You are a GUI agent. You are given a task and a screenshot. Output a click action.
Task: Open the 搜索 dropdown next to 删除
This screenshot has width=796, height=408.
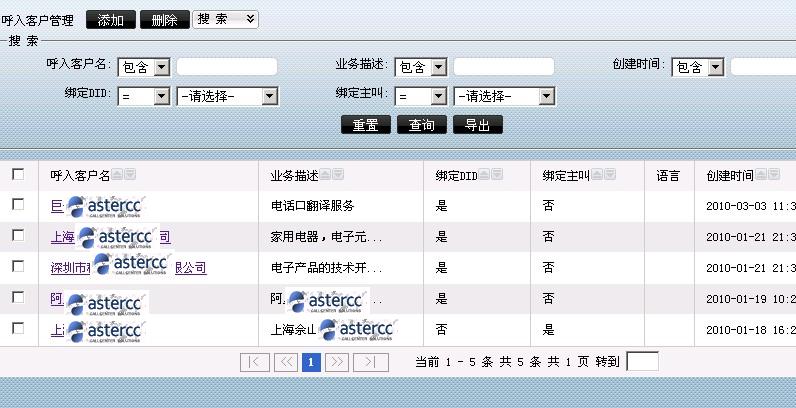click(x=225, y=19)
